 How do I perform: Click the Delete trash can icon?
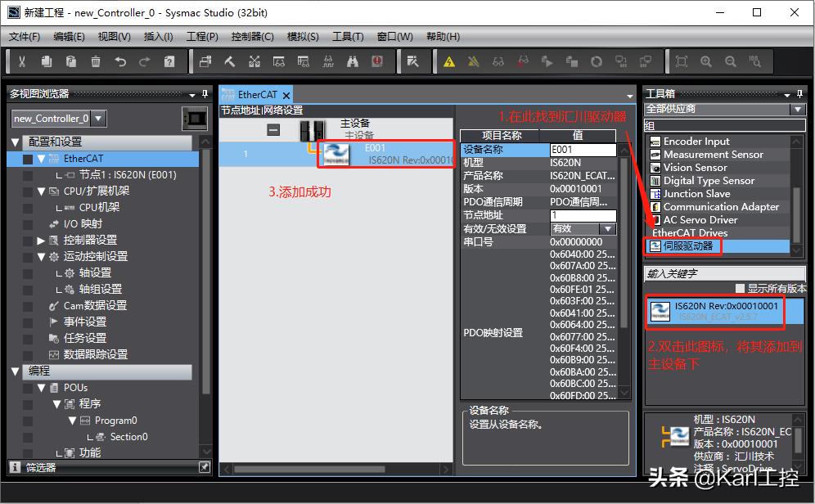pyautogui.click(x=96, y=61)
